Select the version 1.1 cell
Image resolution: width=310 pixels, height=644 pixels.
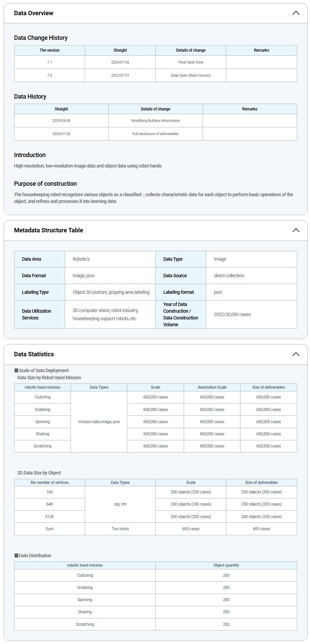[x=50, y=62]
